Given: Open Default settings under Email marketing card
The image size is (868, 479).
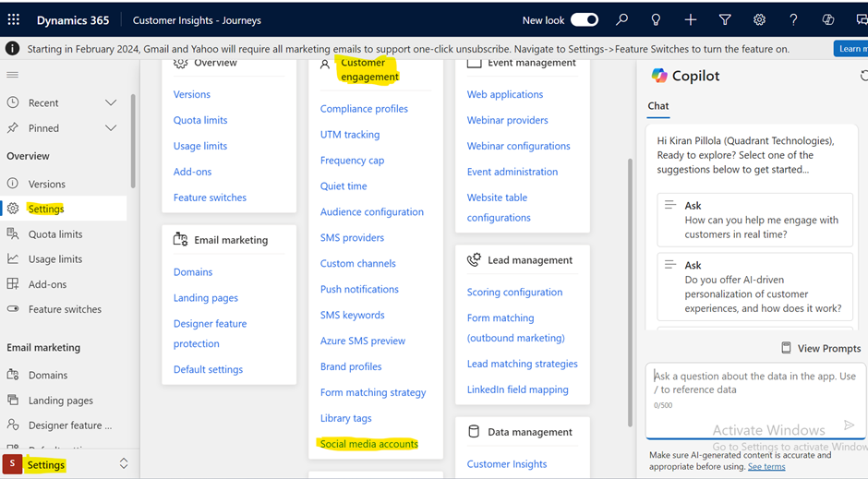Looking at the screenshot, I should [x=208, y=369].
